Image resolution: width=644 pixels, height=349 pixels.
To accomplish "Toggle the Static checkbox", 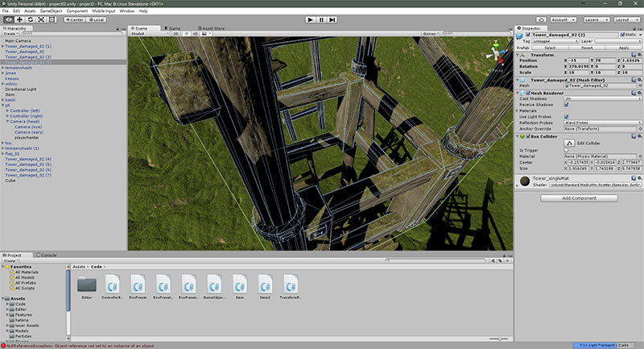I will [622, 35].
